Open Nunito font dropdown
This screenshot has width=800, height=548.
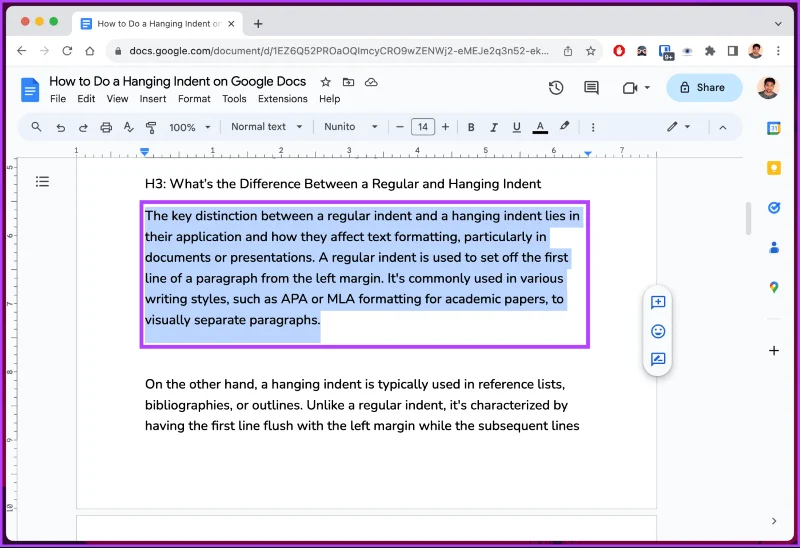coord(351,127)
